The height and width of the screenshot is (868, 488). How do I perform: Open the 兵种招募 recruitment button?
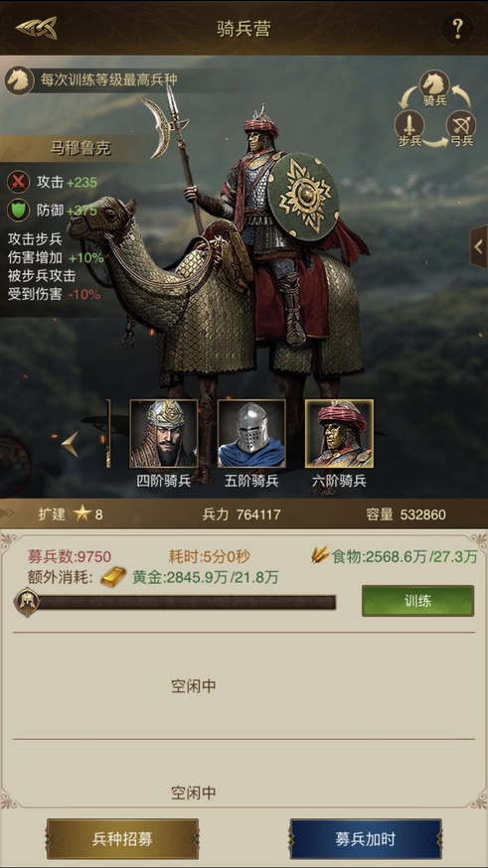[x=122, y=838]
